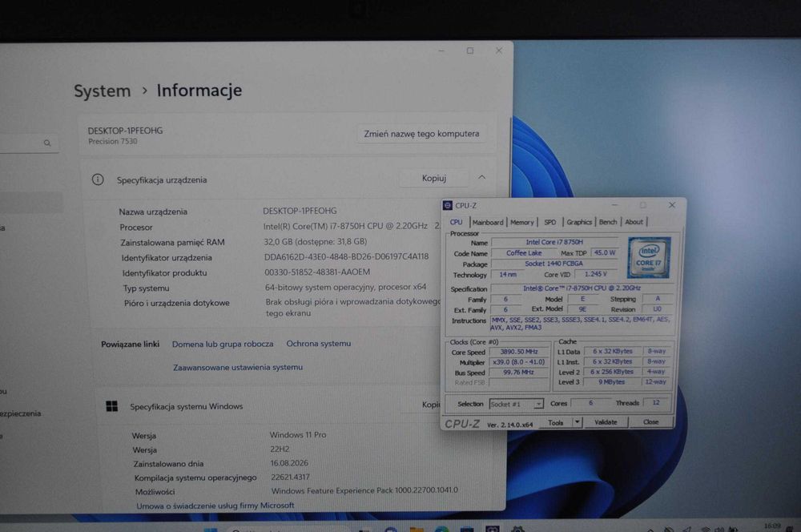The image size is (801, 532).
Task: Click the taskbar clock showing 16:09
Action: pos(772,526)
